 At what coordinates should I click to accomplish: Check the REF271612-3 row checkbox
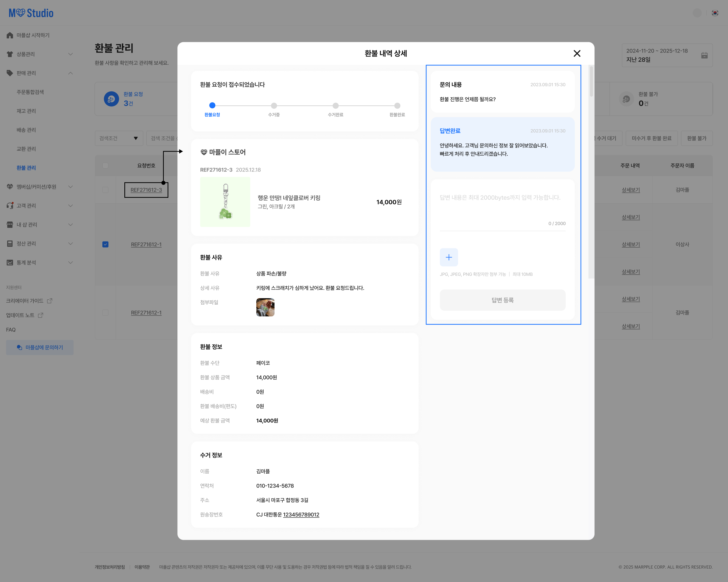(105, 190)
